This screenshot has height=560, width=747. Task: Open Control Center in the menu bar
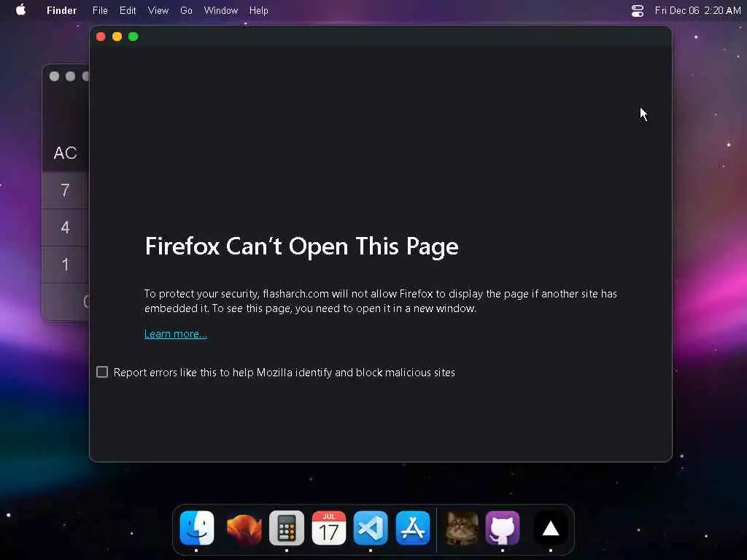pos(638,10)
